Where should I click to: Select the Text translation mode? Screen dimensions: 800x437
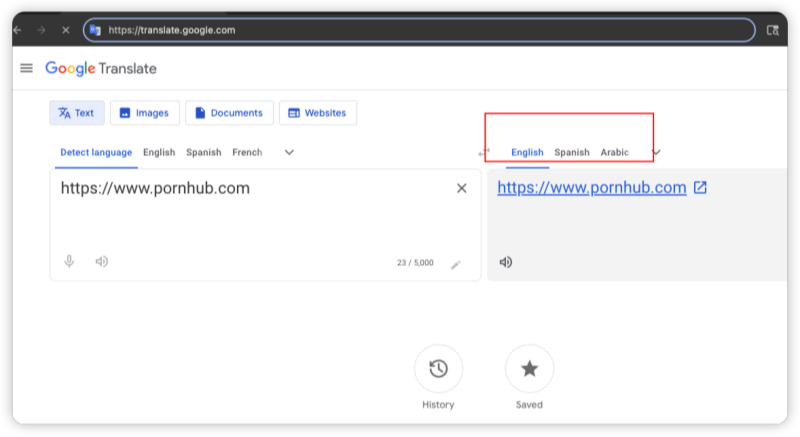pyautogui.click(x=77, y=113)
